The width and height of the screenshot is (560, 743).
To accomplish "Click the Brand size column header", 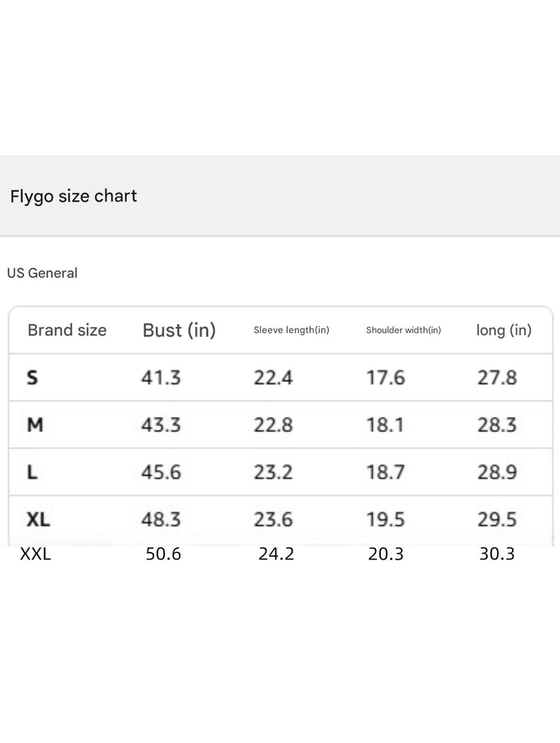I will 67,330.
